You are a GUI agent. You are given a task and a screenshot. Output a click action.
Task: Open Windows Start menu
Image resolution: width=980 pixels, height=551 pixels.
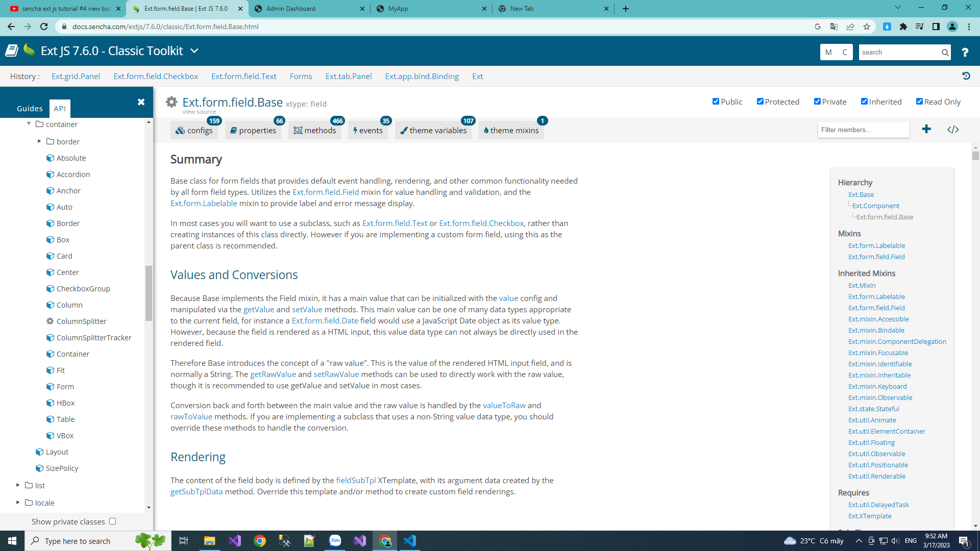(x=12, y=541)
